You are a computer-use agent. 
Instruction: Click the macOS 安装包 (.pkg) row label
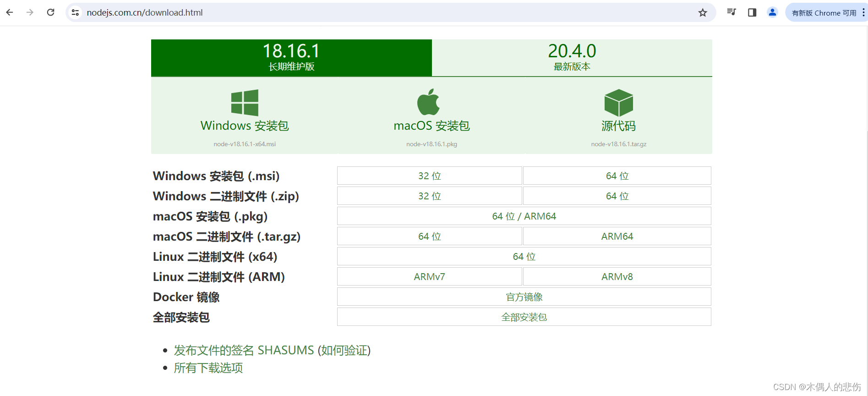pos(210,216)
